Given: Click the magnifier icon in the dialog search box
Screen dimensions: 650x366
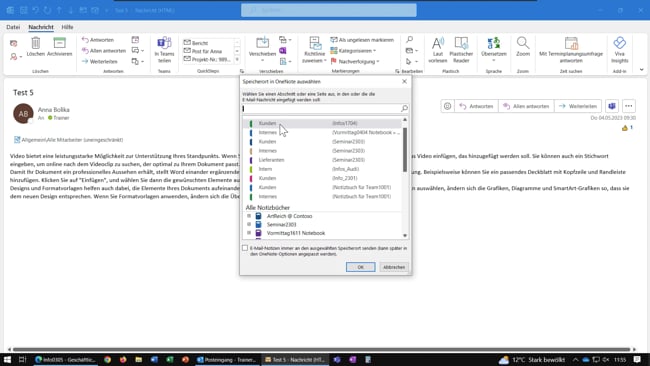Looking at the screenshot, I should [x=404, y=108].
